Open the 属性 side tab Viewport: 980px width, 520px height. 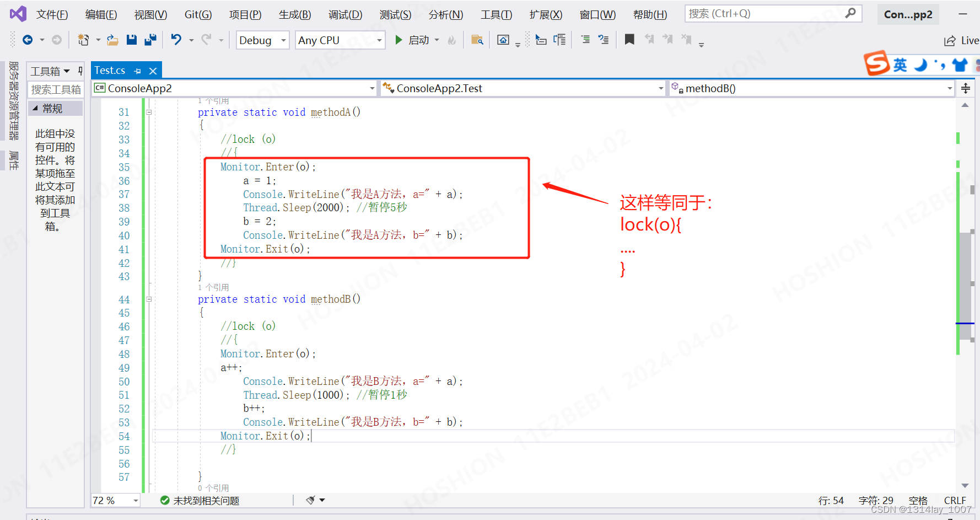[14, 160]
